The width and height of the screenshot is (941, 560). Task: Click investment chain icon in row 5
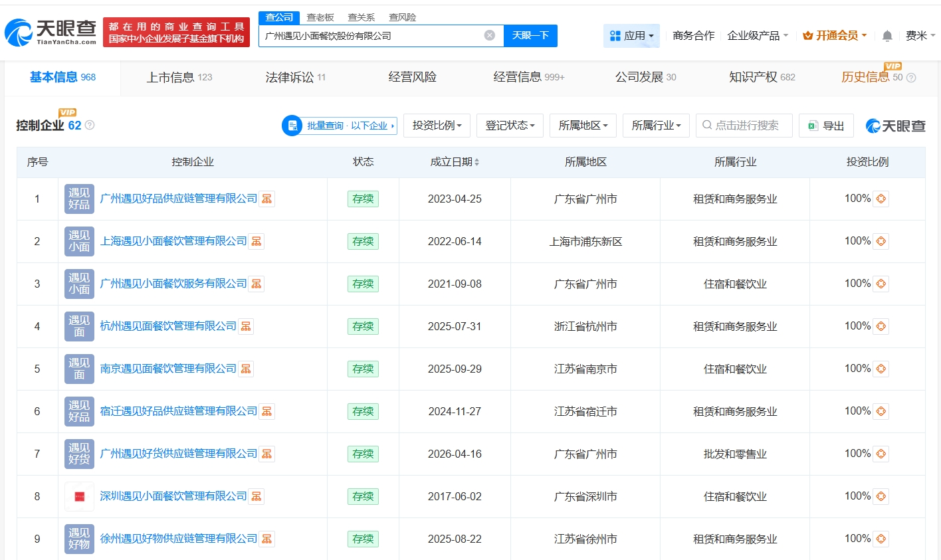coord(881,369)
